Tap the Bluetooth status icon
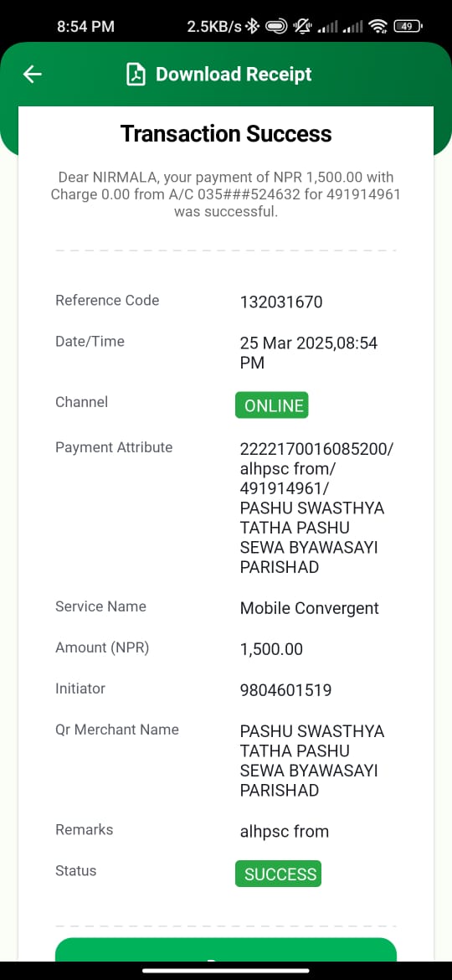 coord(252,26)
